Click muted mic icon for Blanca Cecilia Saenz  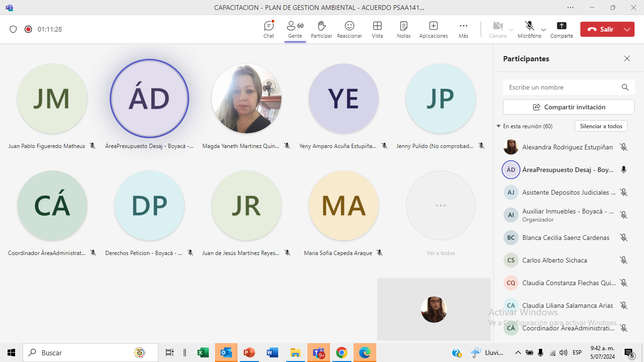(x=624, y=238)
